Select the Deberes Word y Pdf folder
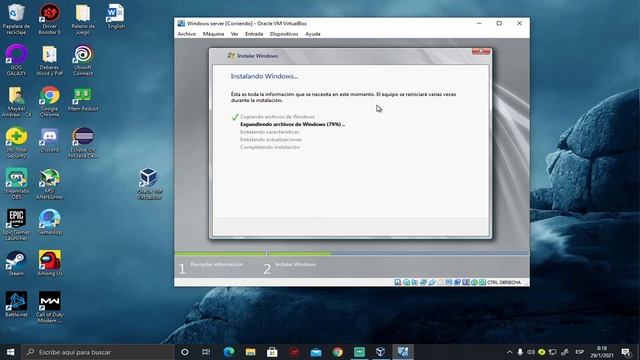 point(50,60)
